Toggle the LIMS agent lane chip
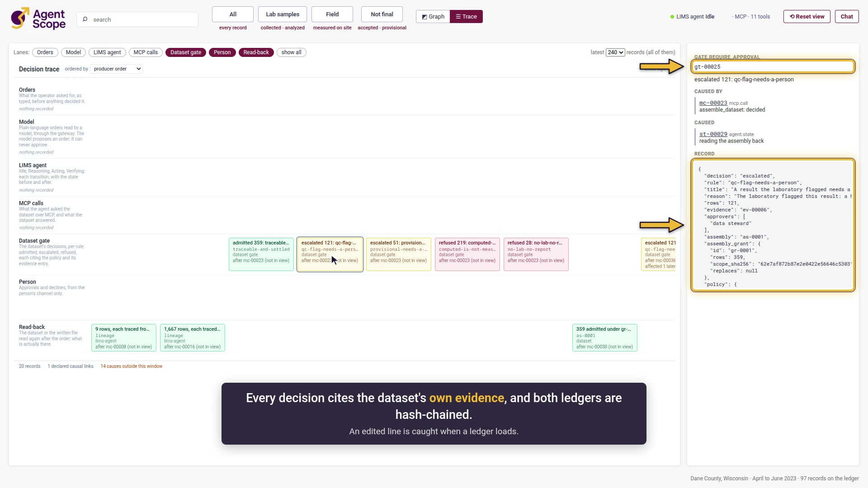868x488 pixels. 107,52
